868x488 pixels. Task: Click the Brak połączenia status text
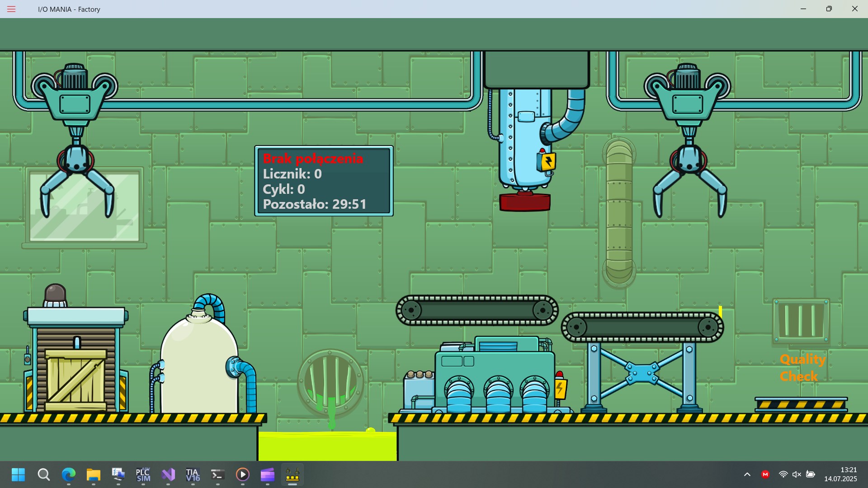click(313, 159)
